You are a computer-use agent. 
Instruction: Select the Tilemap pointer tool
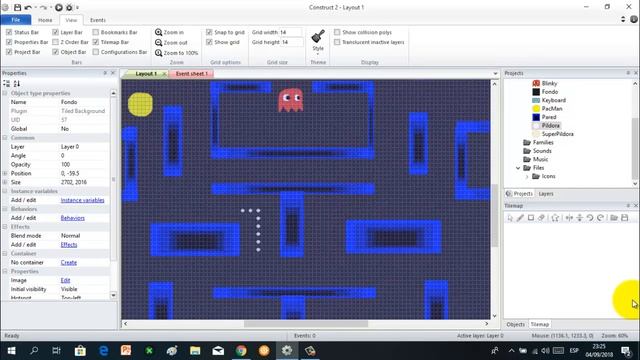click(x=510, y=218)
